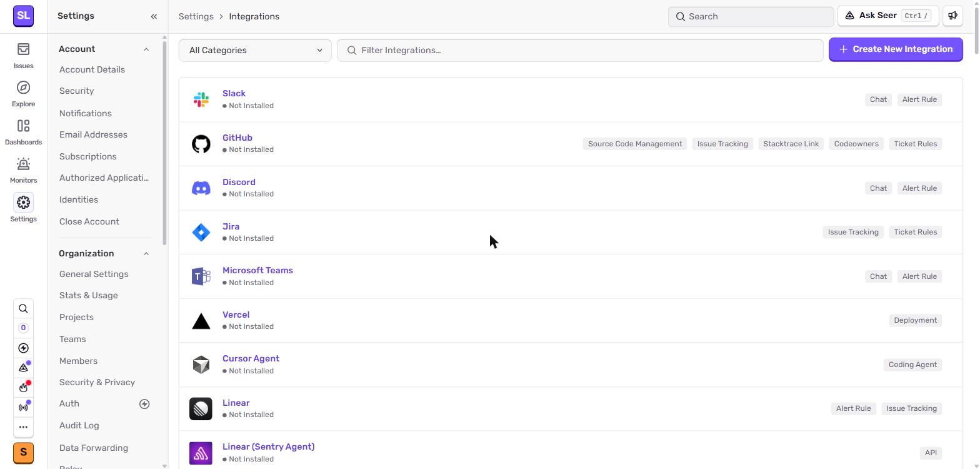
Task: Open Notifications settings
Action: tap(86, 113)
